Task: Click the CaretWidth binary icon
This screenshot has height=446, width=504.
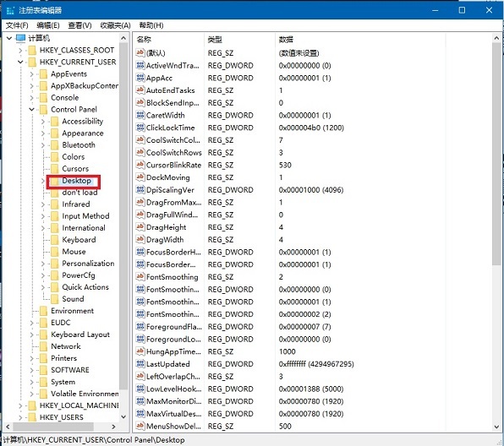Action: tap(140, 115)
